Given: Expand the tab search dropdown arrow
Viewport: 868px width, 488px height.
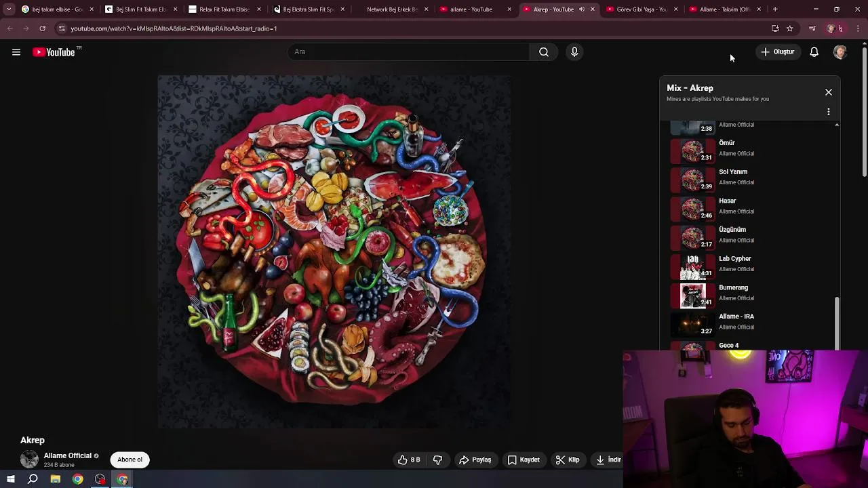Looking at the screenshot, I should [9, 9].
